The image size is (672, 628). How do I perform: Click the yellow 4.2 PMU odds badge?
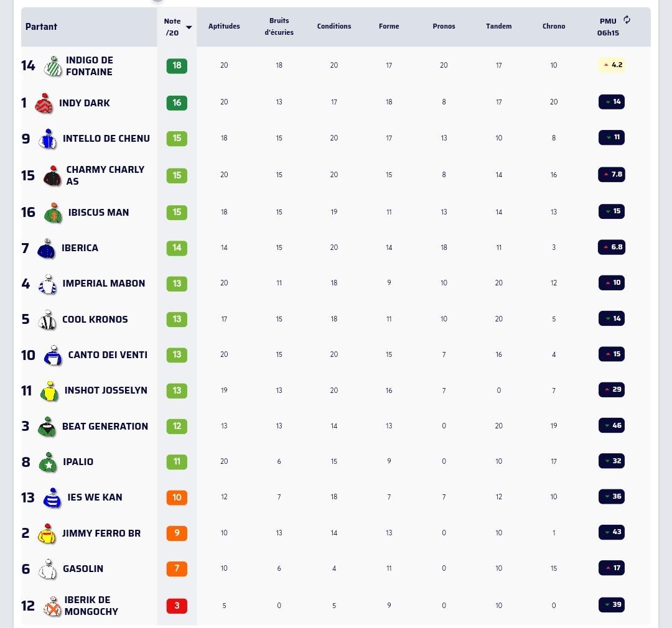pyautogui.click(x=612, y=65)
